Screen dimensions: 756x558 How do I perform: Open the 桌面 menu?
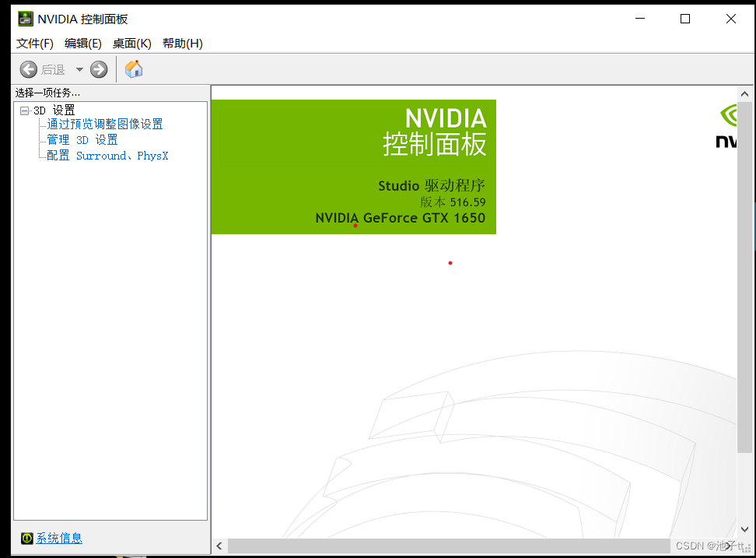(131, 44)
